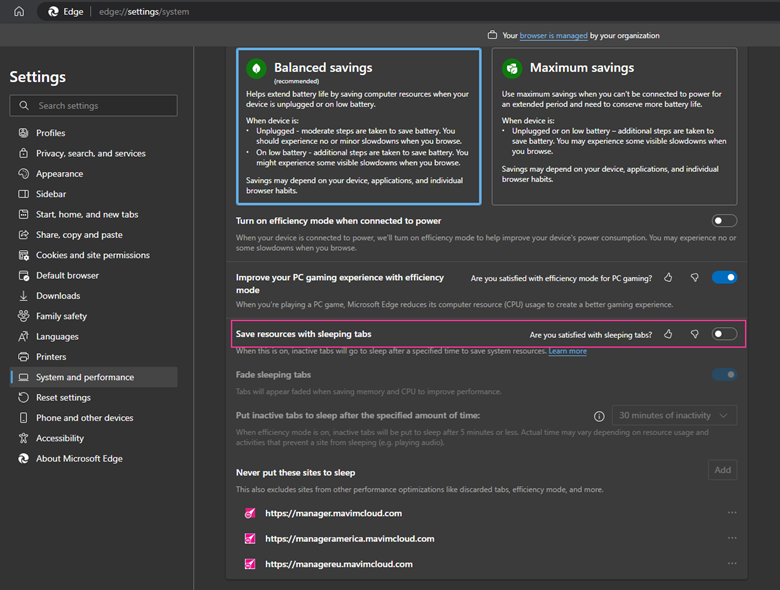
Task: Open more options for manageramerica.mavimcloud.com
Action: pyautogui.click(x=732, y=538)
